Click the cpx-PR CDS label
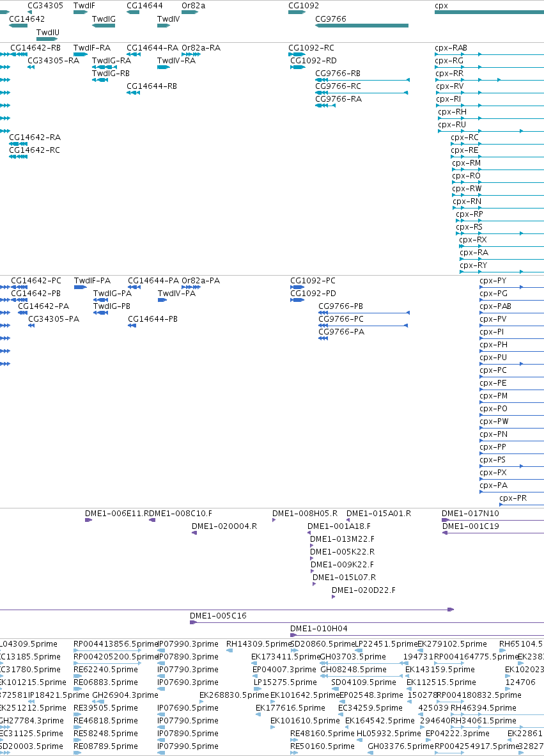Screen dimensions: 544x756 click(513, 498)
